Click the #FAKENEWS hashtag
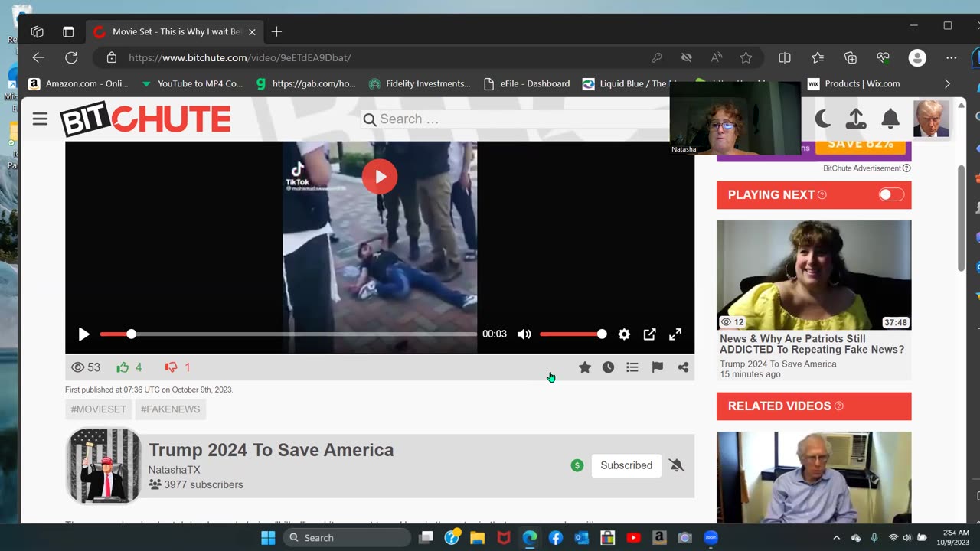980x551 pixels. tap(170, 409)
